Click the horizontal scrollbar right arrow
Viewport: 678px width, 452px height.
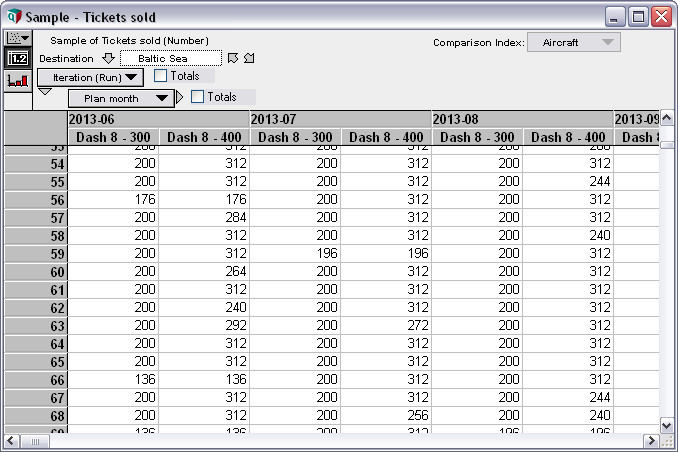click(651, 441)
